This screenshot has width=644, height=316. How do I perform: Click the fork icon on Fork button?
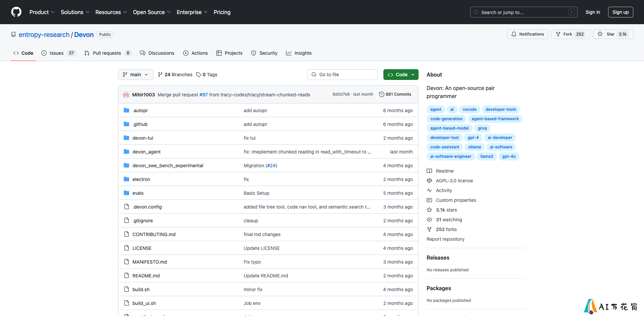558,34
